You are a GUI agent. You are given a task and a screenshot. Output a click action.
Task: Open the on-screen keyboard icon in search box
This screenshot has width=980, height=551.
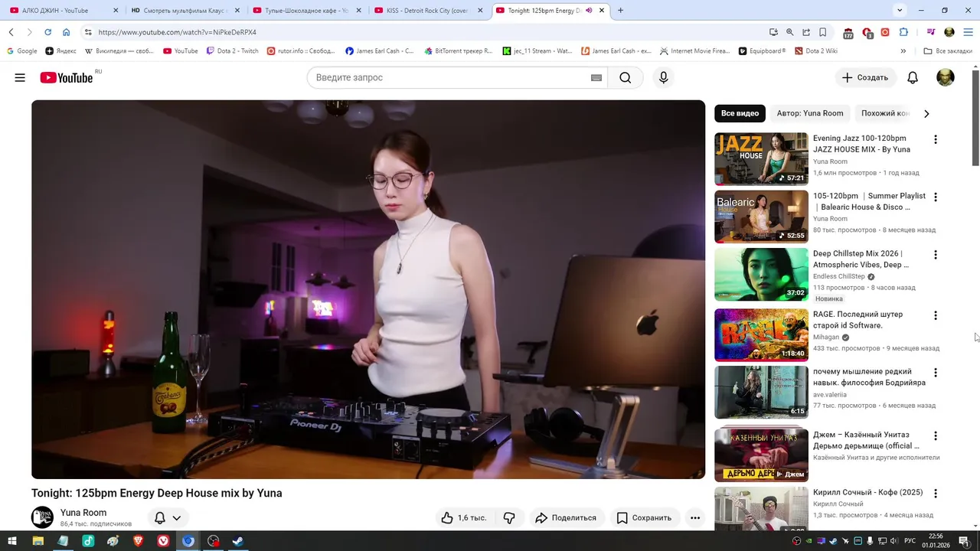(596, 77)
